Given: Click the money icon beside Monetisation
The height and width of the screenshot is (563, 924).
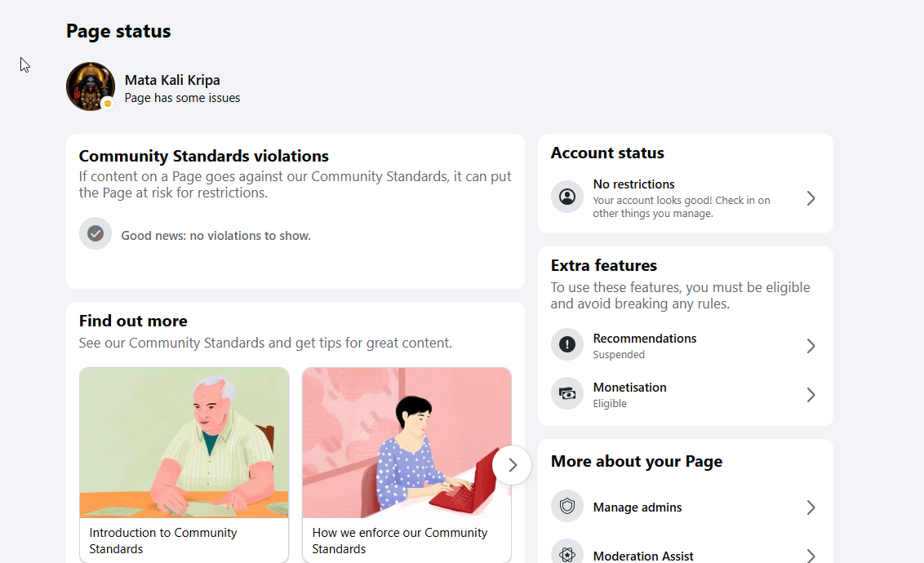Looking at the screenshot, I should [x=567, y=393].
